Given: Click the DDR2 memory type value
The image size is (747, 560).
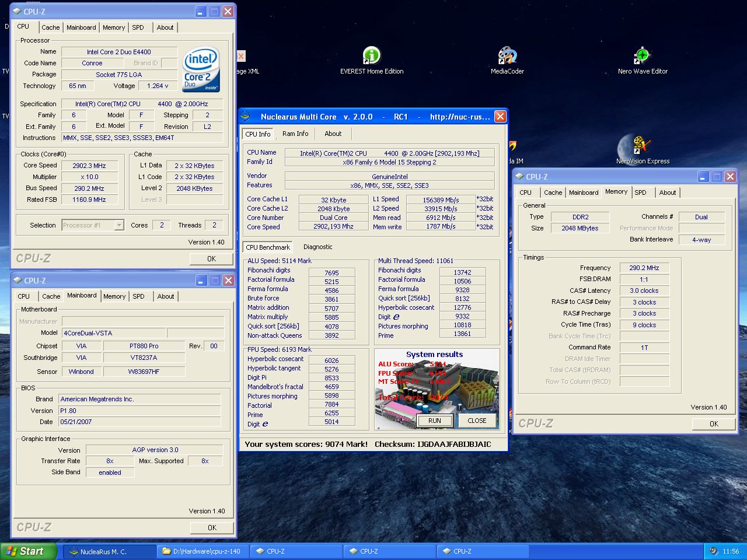Looking at the screenshot, I should [x=580, y=217].
